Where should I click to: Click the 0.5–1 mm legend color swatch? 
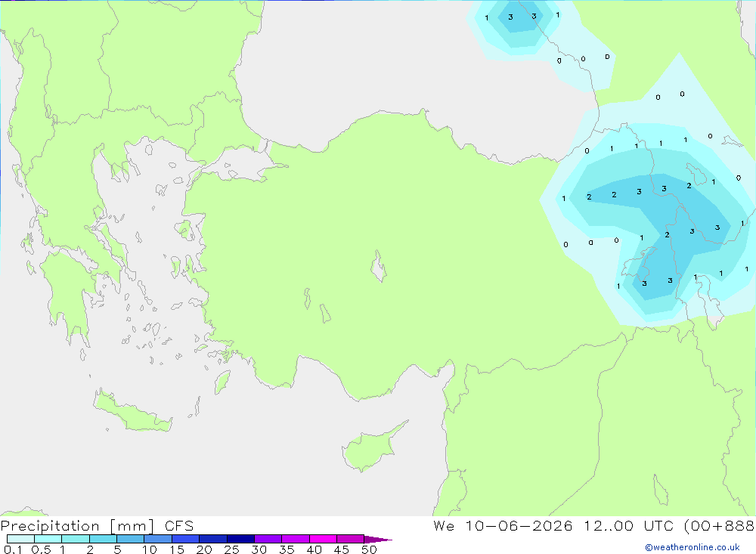[48, 539]
